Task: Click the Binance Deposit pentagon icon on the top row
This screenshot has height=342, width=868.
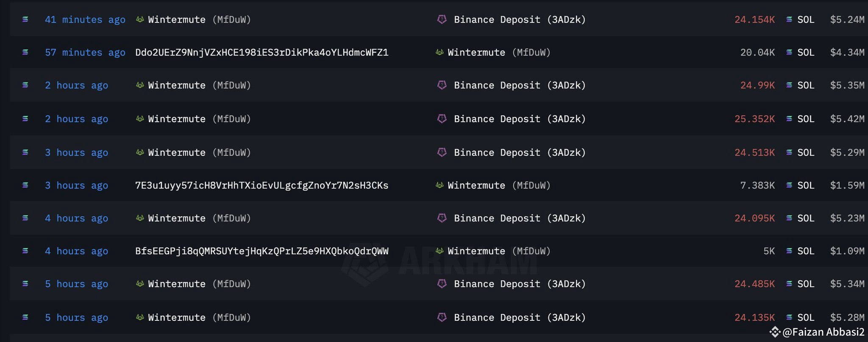Action: 442,20
